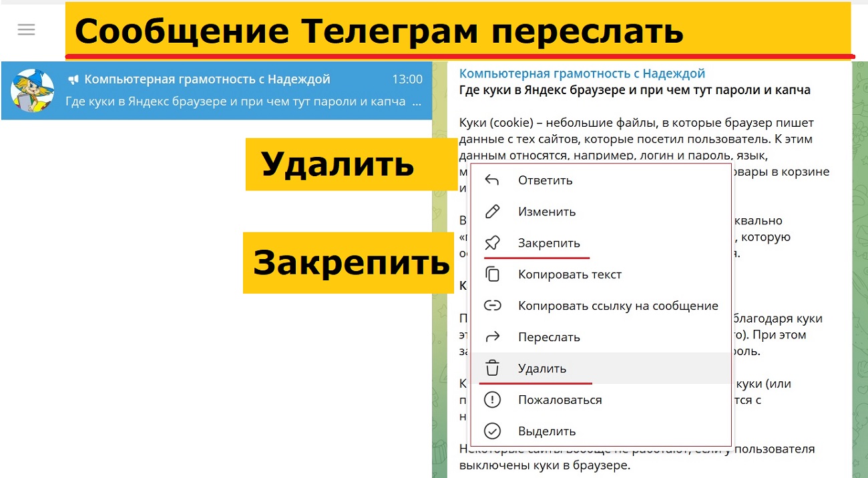The image size is (868, 478).
Task: Choose Закрепить in the context menu
Action: click(x=601, y=243)
